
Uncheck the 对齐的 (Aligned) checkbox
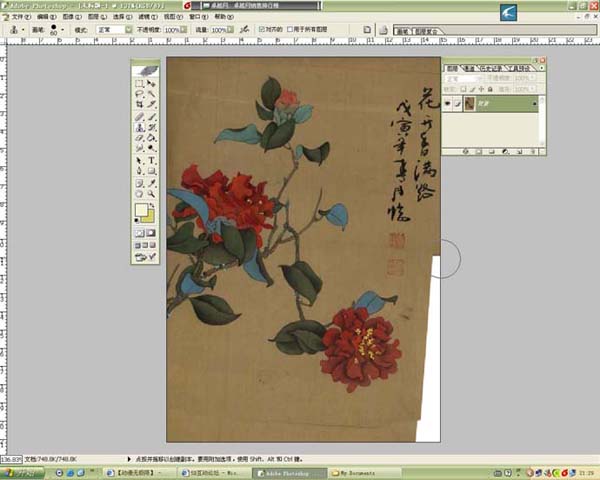tap(262, 29)
